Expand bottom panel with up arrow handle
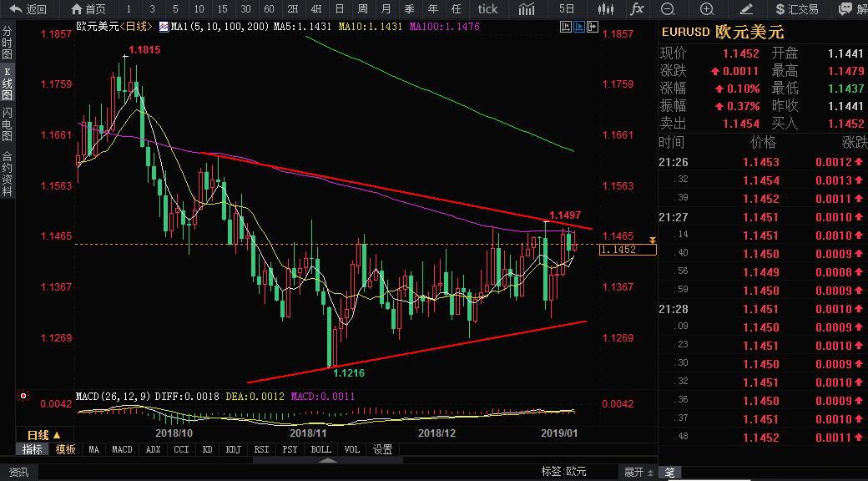 pyautogui.click(x=328, y=460)
